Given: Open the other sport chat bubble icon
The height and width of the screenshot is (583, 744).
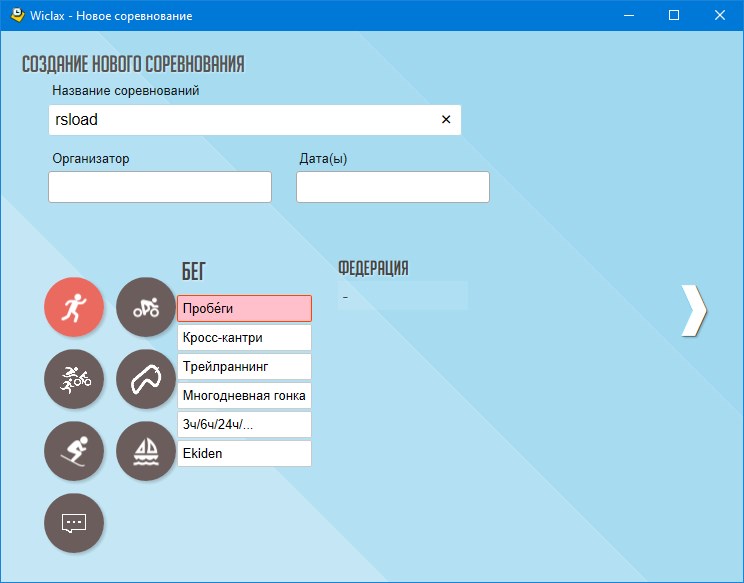Looking at the screenshot, I should (x=74, y=523).
